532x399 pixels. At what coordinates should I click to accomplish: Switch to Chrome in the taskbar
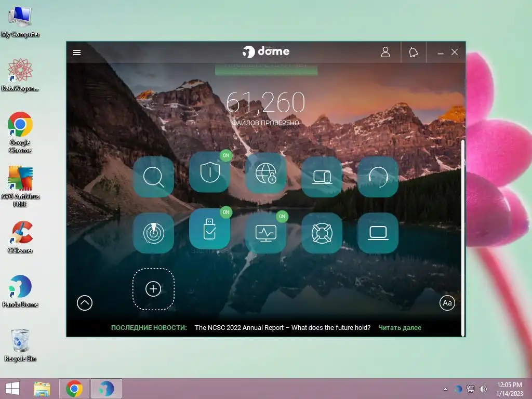(x=74, y=389)
